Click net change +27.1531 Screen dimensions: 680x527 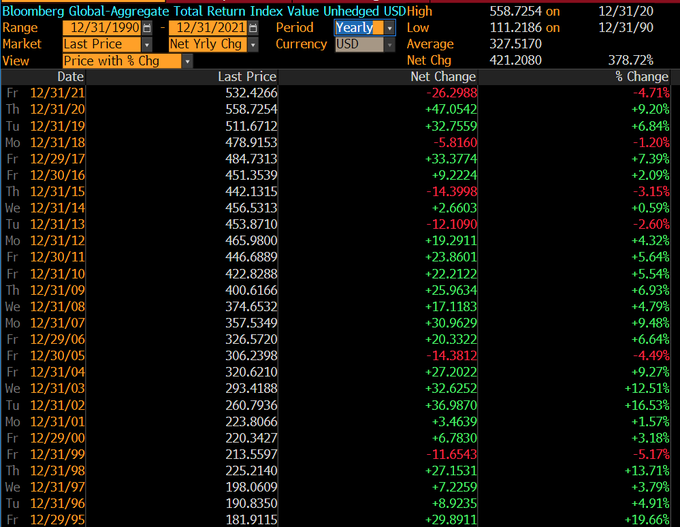click(451, 471)
